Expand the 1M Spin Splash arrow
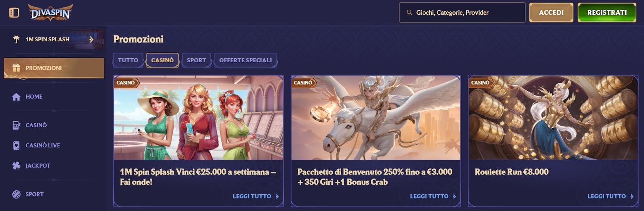The height and width of the screenshot is (211, 644). (x=91, y=39)
